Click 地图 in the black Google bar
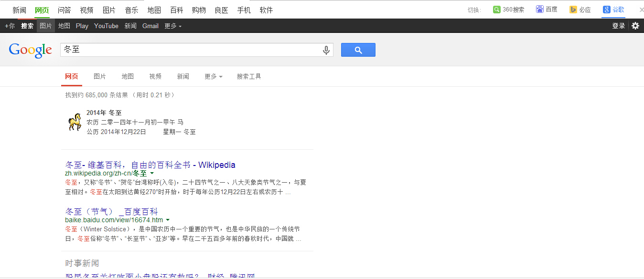The image size is (644, 279). (64, 26)
